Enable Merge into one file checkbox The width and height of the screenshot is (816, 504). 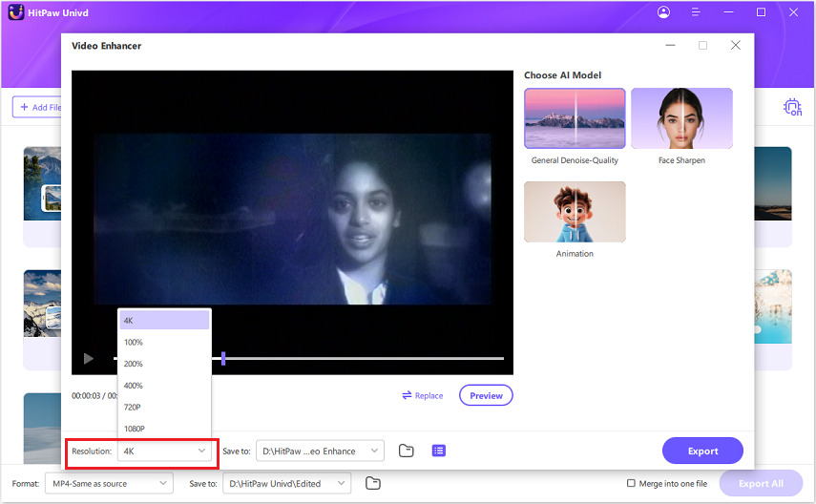point(631,483)
